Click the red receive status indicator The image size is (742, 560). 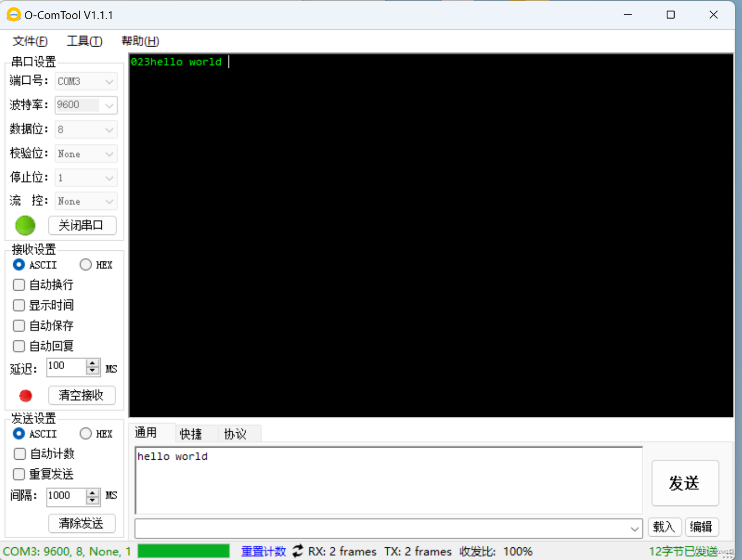(25, 396)
